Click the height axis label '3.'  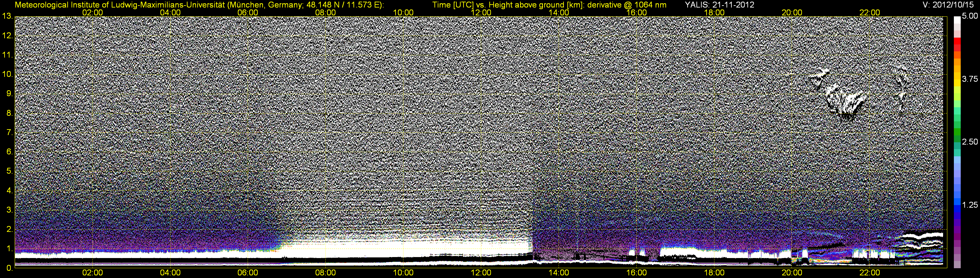[9, 210]
